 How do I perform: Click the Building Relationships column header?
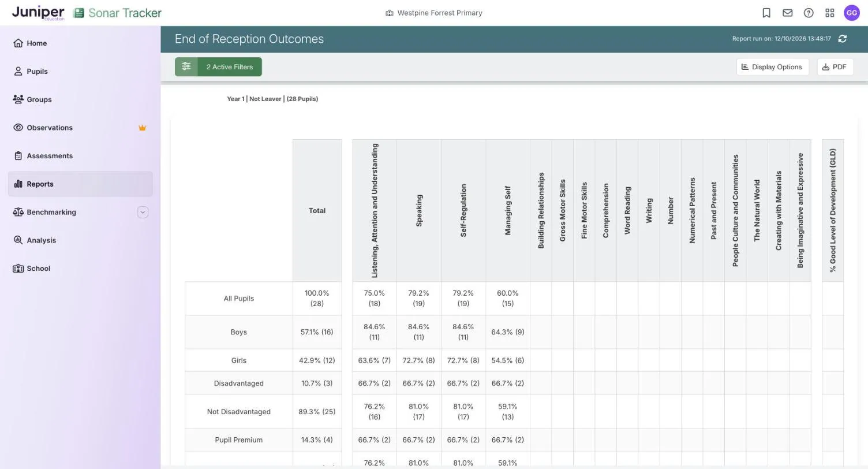click(x=541, y=211)
